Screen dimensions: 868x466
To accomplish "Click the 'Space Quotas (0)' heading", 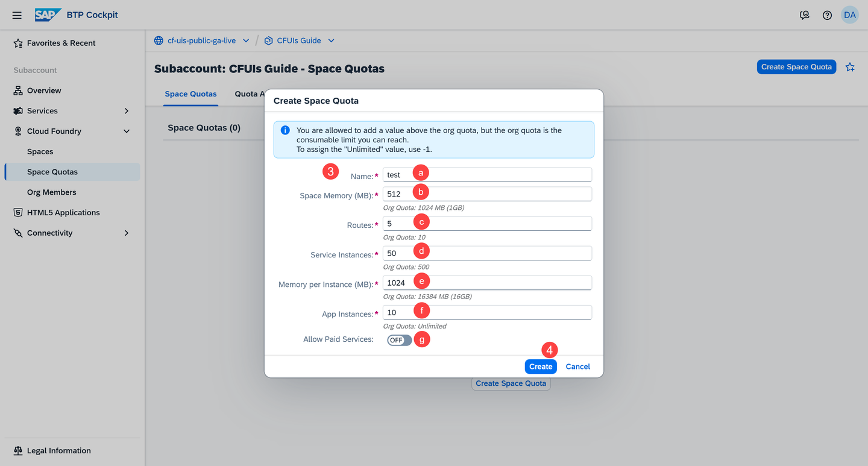I will pos(204,128).
